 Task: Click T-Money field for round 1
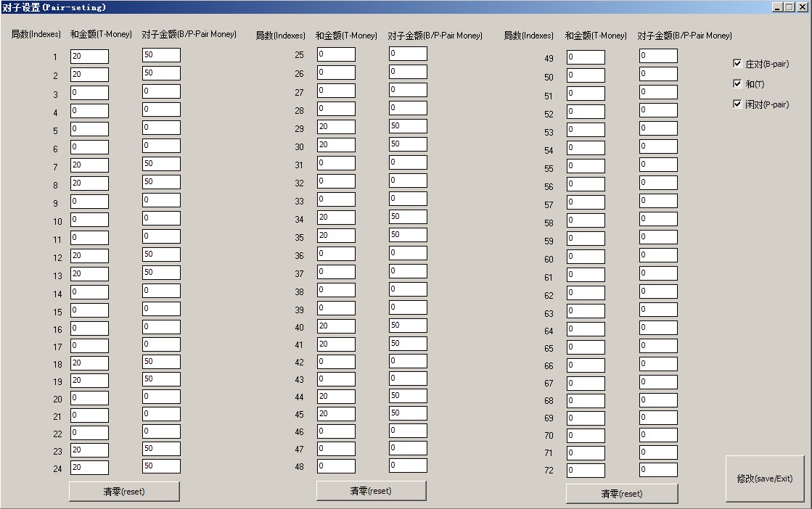pyautogui.click(x=89, y=57)
